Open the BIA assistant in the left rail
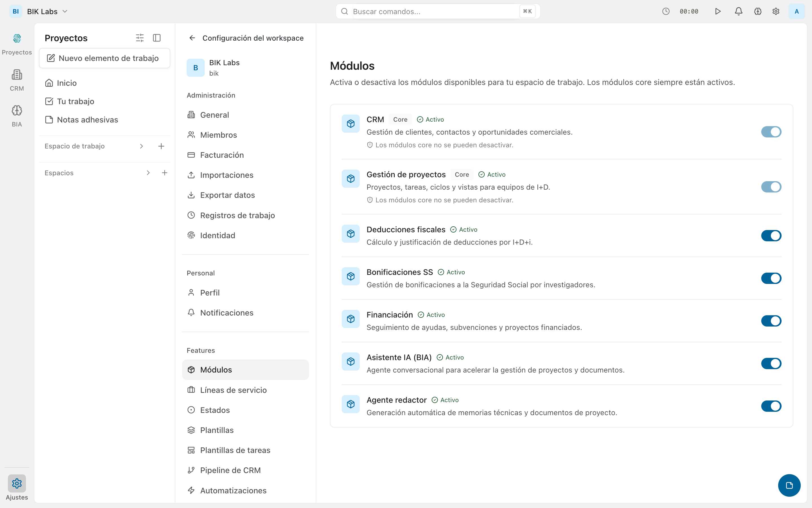The height and width of the screenshot is (508, 812). tap(17, 116)
